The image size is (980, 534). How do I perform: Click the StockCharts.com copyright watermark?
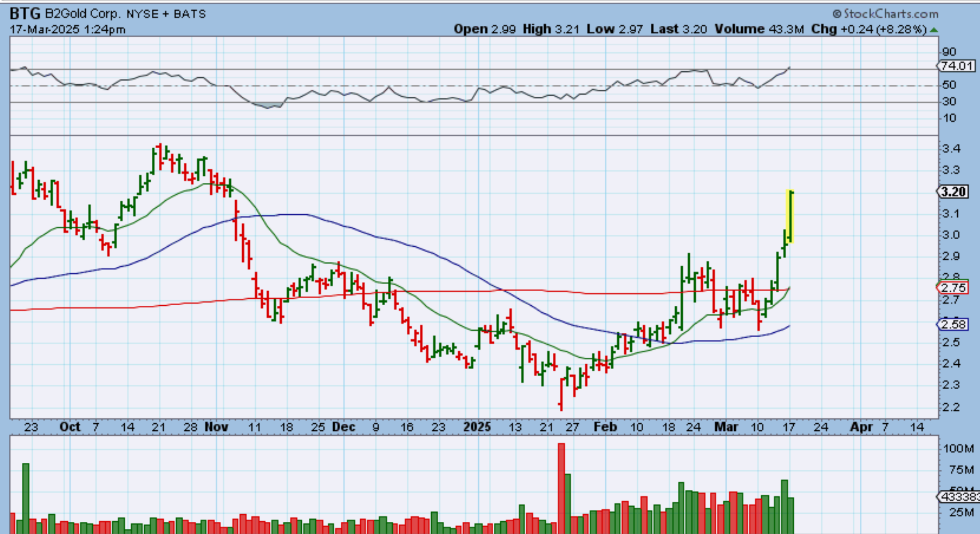[885, 14]
